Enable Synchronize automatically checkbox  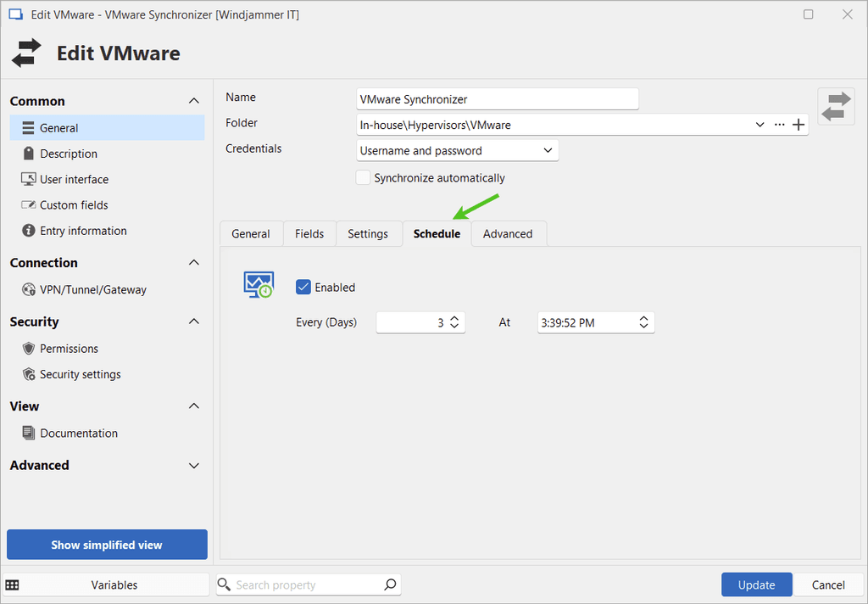pyautogui.click(x=364, y=177)
